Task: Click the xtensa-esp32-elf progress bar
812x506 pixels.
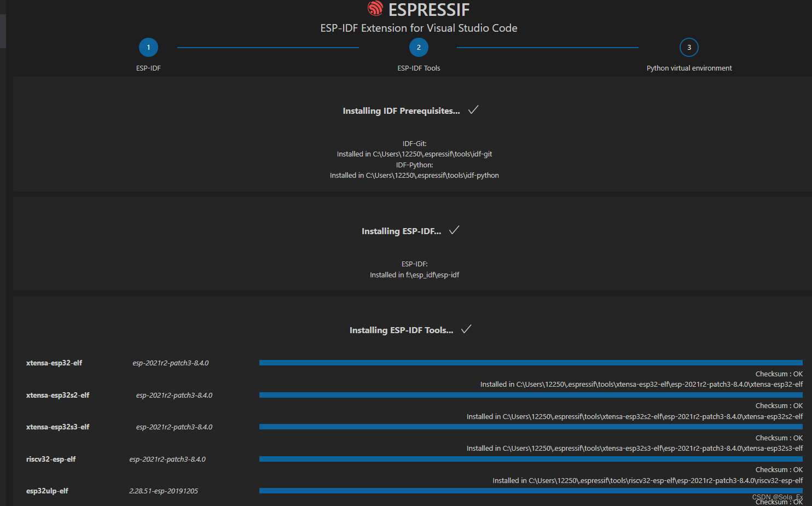Action: coord(531,363)
